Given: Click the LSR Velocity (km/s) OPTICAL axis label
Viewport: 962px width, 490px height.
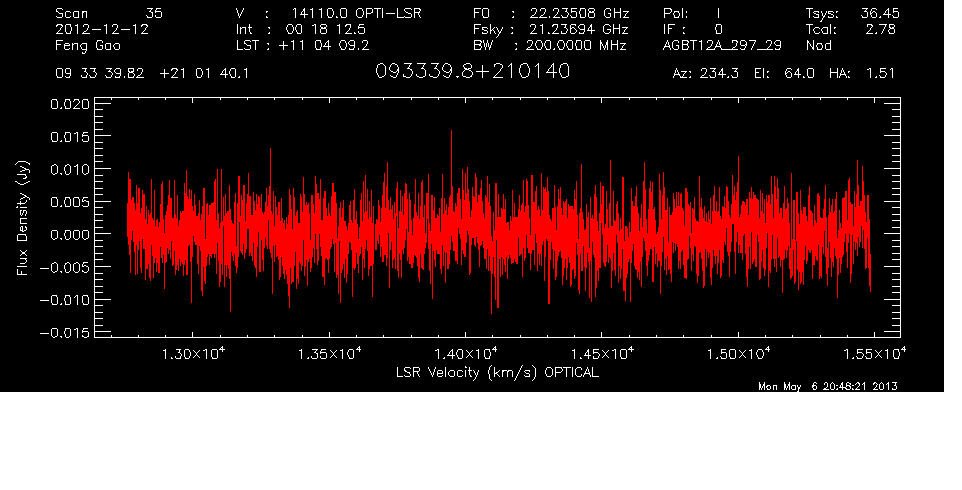Looking at the screenshot, I should pyautogui.click(x=497, y=372).
